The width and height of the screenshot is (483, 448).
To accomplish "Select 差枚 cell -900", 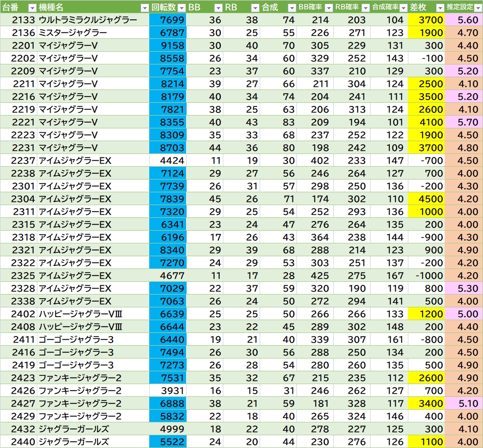I will click(426, 237).
